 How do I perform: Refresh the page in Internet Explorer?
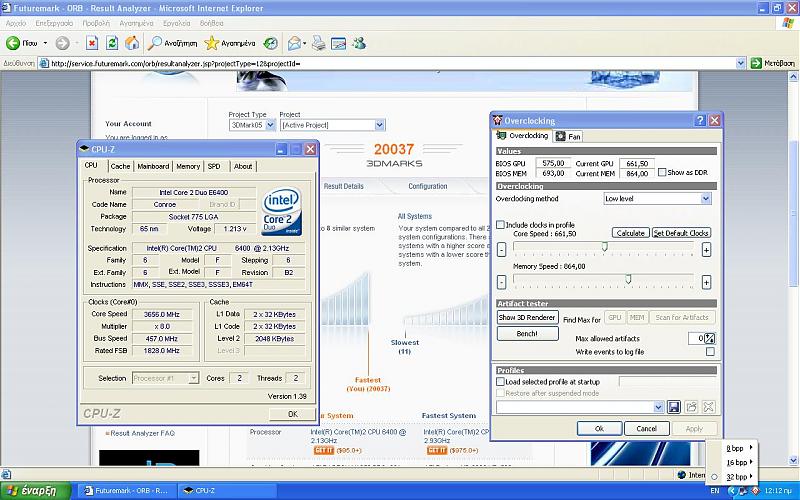(x=112, y=43)
